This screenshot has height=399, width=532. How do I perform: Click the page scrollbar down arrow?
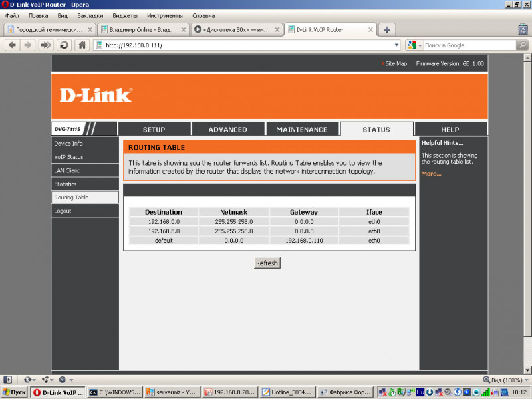527,370
